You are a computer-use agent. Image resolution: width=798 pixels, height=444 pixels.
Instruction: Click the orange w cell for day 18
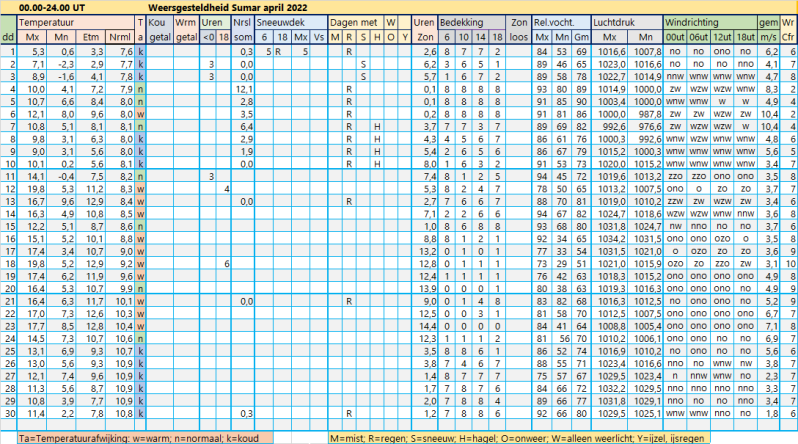(140, 264)
